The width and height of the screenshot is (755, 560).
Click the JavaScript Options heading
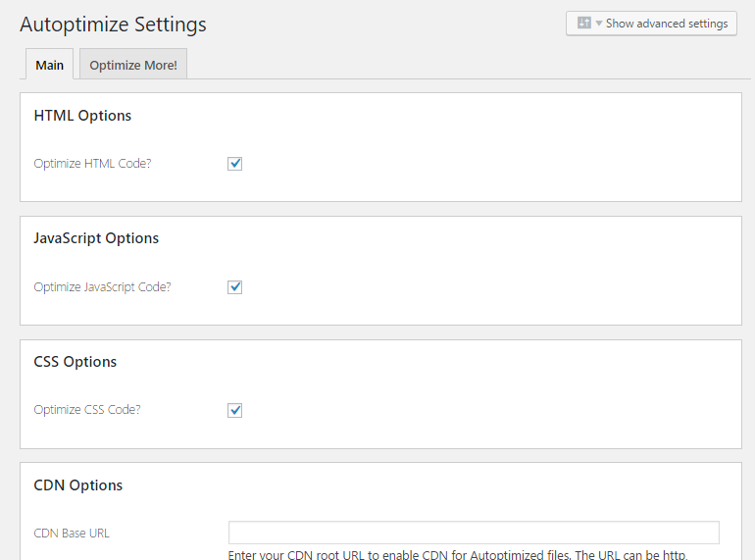tap(96, 238)
